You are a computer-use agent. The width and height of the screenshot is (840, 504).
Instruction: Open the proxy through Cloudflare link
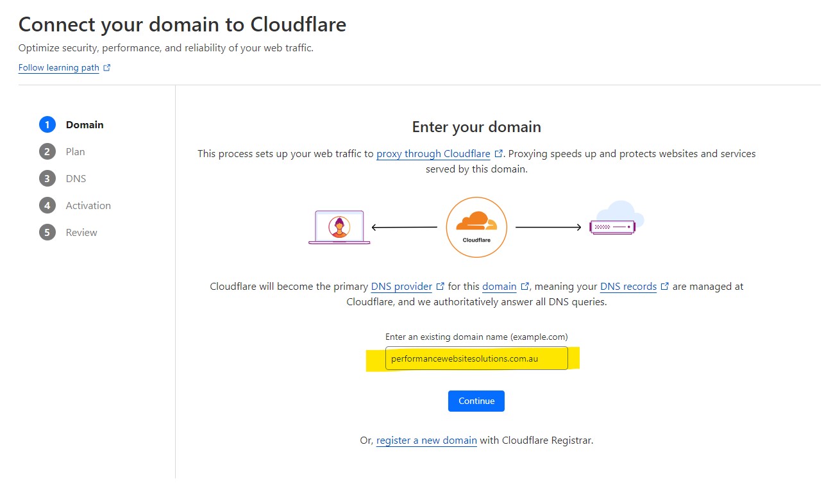[x=434, y=153]
